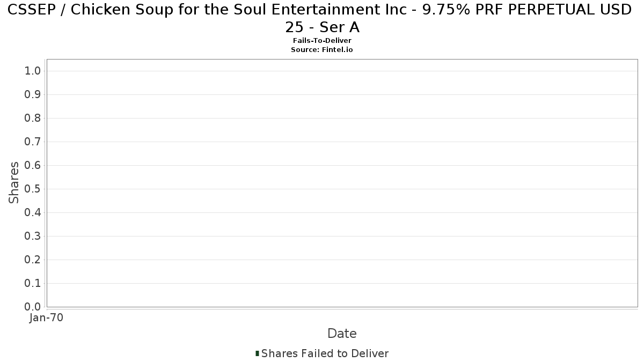Screen dimensions: 644x362
Task: Click the 0.9 y-axis tick label
Action: click(33, 95)
